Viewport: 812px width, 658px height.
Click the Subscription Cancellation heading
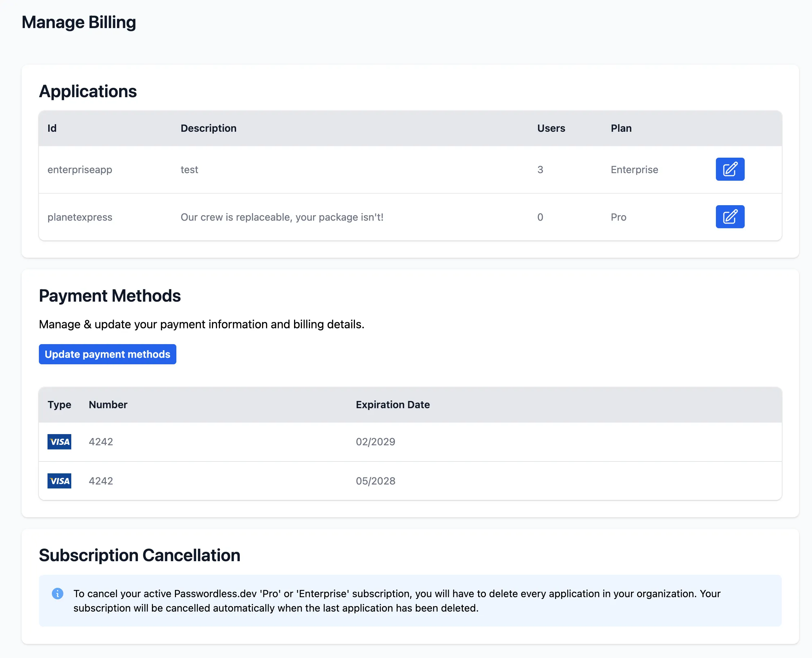pos(139,555)
